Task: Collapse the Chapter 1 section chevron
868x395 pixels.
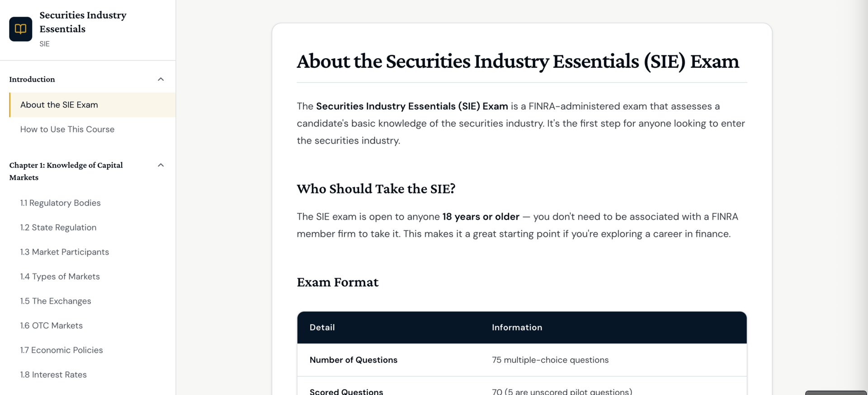Action: (x=160, y=165)
